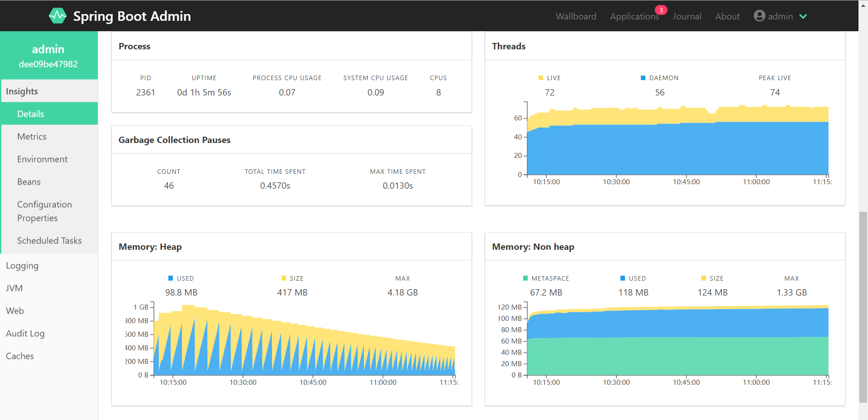Image resolution: width=868 pixels, height=420 pixels.
Task: Open the Scheduled Tasks page
Action: (x=49, y=240)
